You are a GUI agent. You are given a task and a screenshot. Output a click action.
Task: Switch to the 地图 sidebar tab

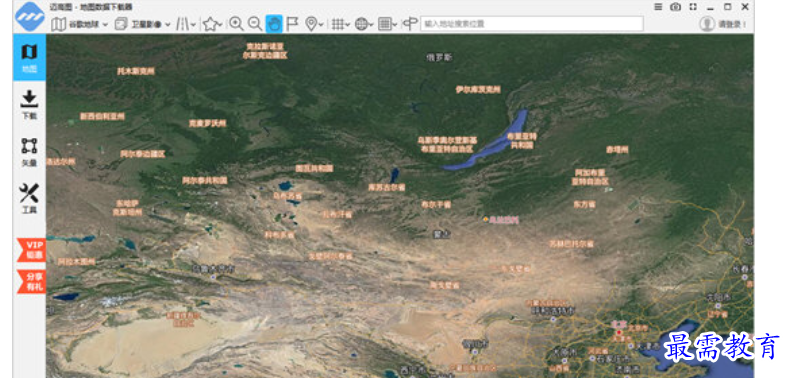tap(29, 57)
